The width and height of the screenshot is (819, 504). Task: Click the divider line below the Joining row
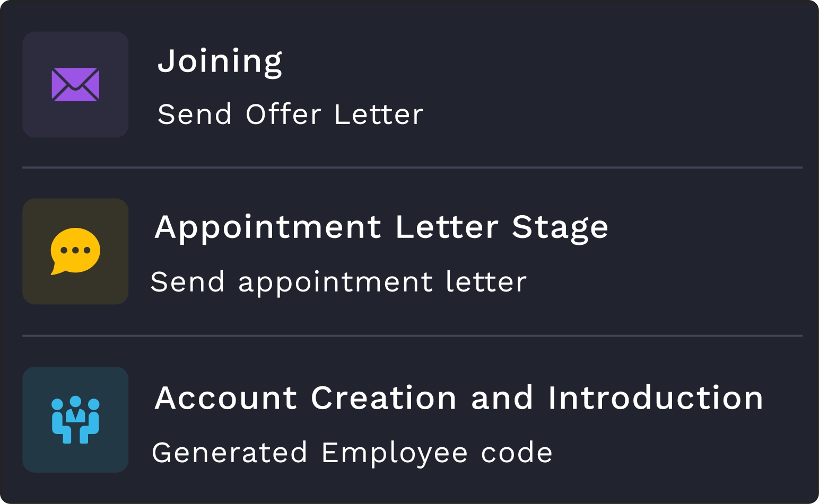pyautogui.click(x=412, y=167)
